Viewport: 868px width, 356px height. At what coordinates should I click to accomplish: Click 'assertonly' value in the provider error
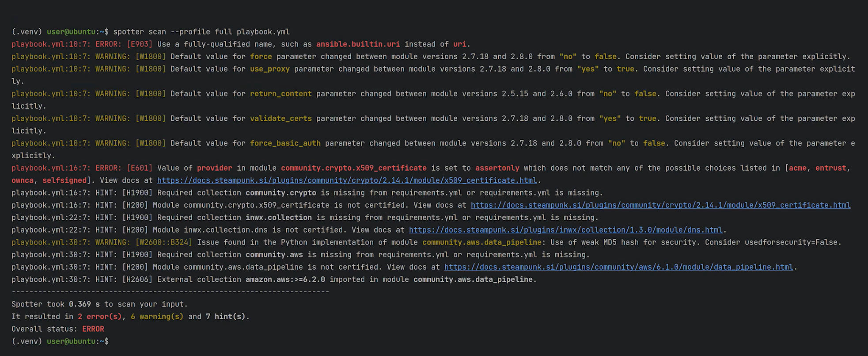[497, 168]
